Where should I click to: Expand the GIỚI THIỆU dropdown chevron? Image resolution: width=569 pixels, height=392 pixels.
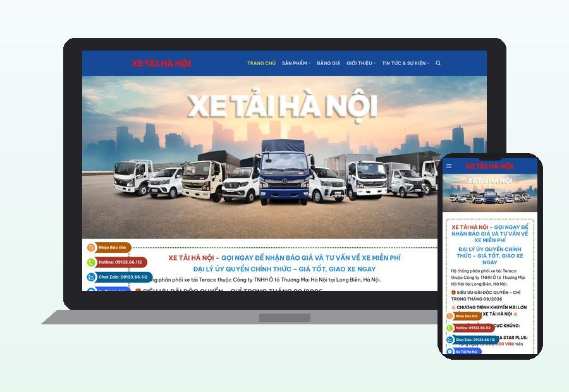pyautogui.click(x=374, y=63)
